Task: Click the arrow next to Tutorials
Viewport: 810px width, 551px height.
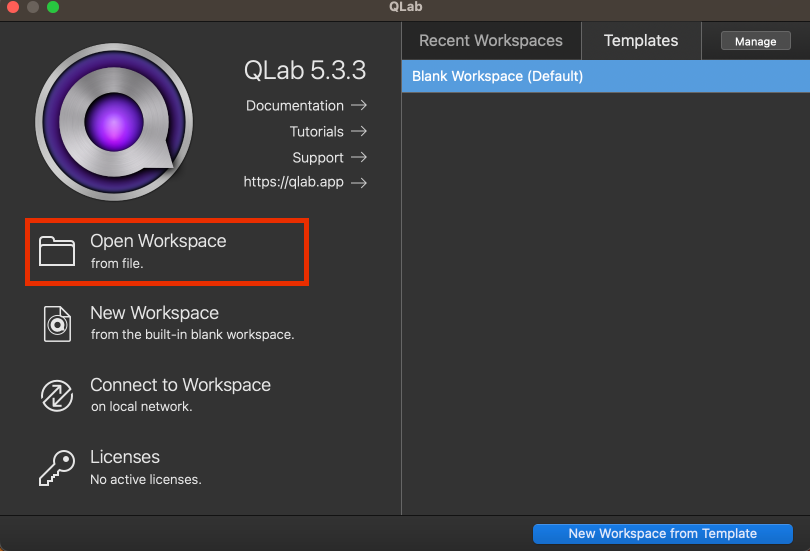Action: coord(359,131)
